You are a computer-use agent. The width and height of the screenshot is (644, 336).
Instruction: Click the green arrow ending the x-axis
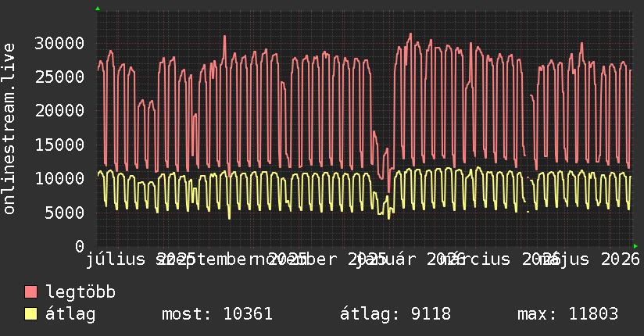coord(635,246)
